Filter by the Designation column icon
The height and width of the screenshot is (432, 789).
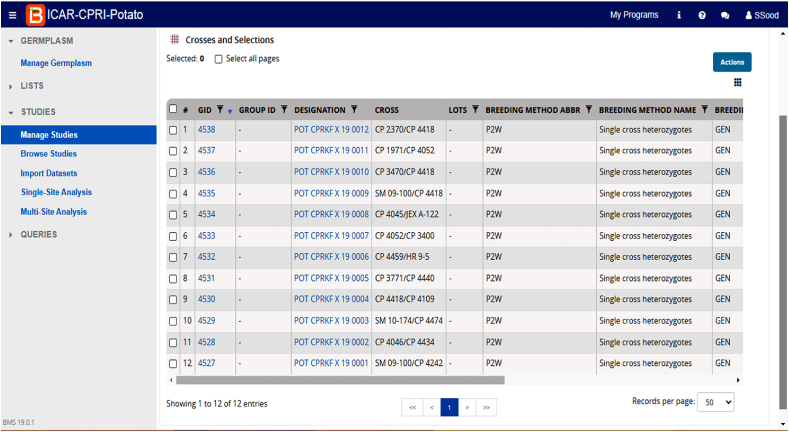click(355, 110)
